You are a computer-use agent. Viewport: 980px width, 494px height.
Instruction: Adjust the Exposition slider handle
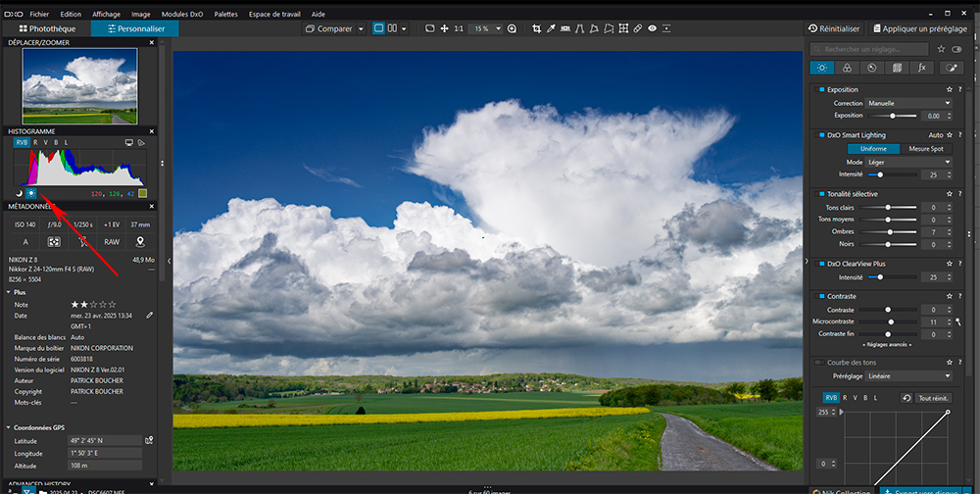coord(893,116)
